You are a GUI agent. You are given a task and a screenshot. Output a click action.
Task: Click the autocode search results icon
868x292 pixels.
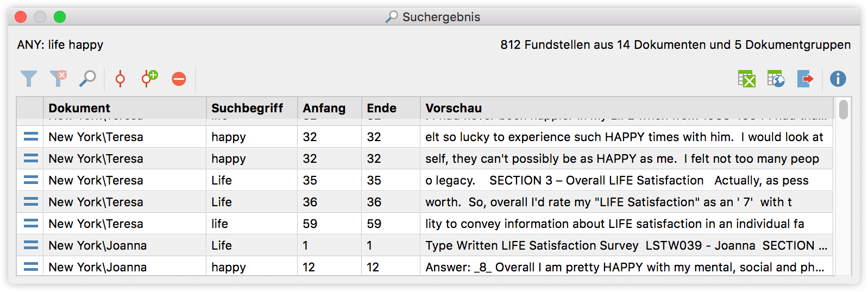pos(120,79)
